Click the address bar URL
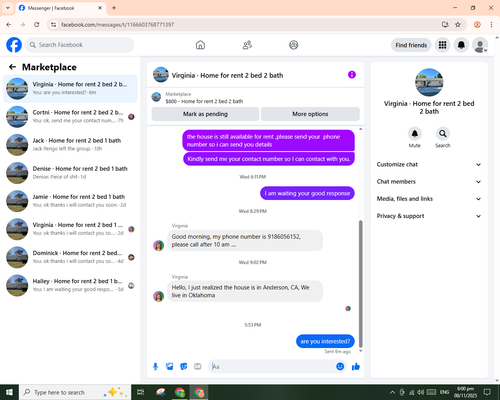500x400 pixels. click(118, 25)
